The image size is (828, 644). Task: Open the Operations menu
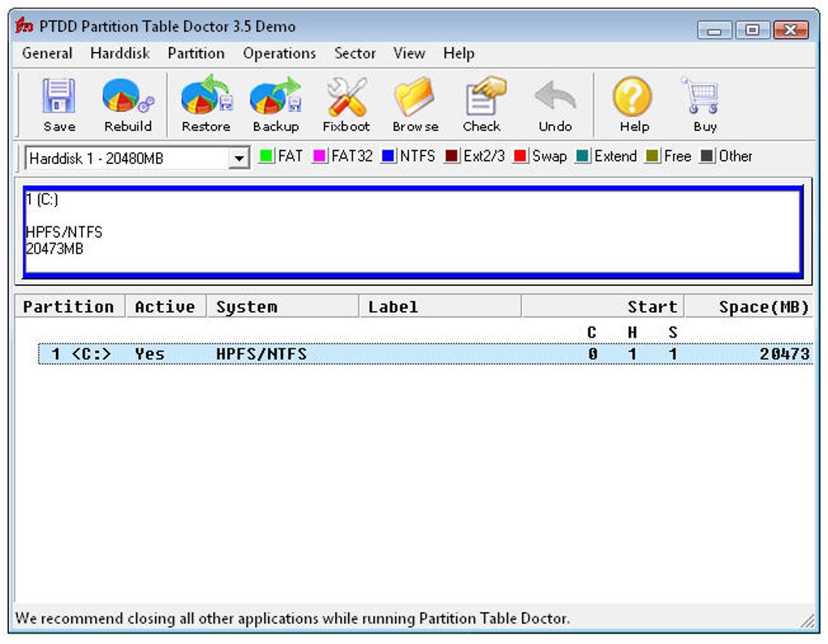click(x=279, y=54)
